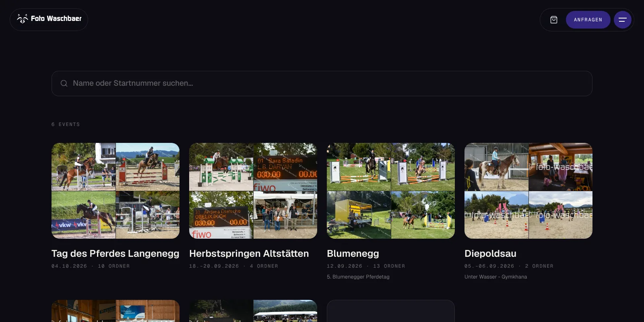Screen dimensions: 644x322
Task: Open the Diepoldsau event title
Action: click(x=490, y=254)
